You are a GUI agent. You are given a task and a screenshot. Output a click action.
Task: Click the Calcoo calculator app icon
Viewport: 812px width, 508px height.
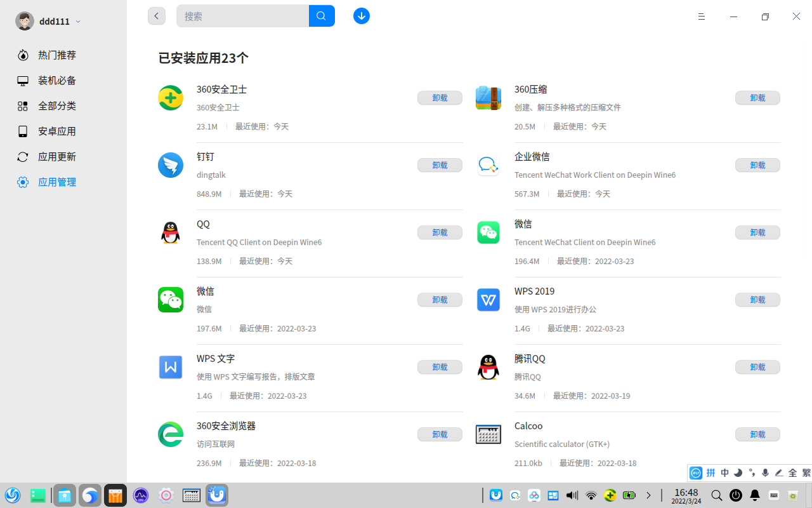click(x=488, y=434)
